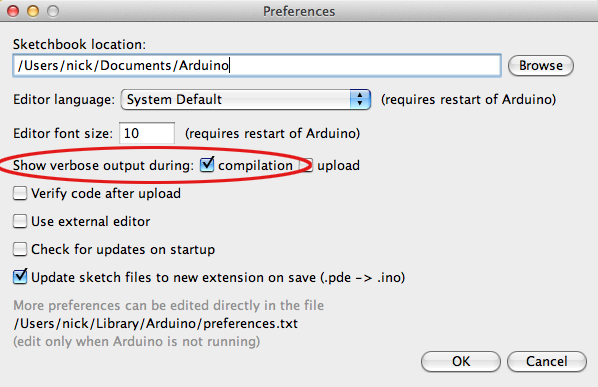The height and width of the screenshot is (387, 598).
Task: Enable verbose output during upload
Action: tap(307, 165)
